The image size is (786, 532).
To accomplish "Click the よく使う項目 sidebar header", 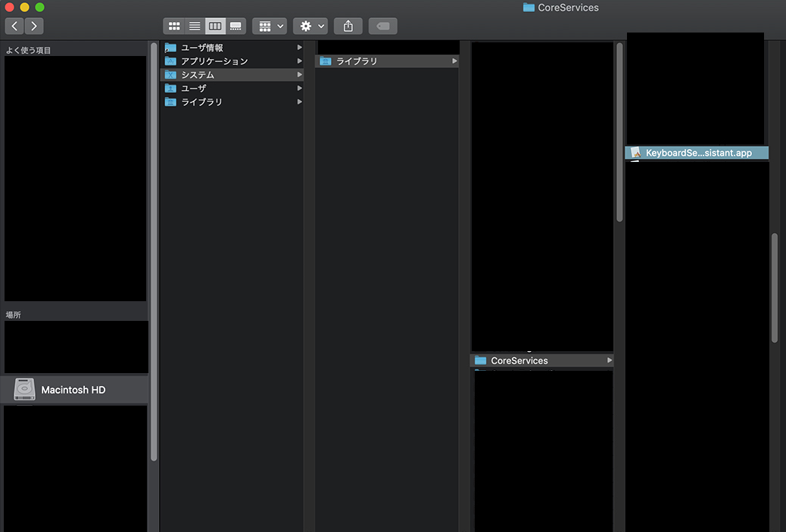I will pyautogui.click(x=28, y=50).
